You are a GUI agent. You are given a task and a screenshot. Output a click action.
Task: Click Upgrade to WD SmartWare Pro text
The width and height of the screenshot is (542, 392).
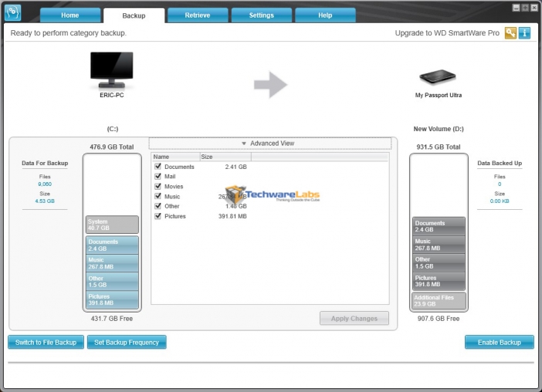pyautogui.click(x=447, y=33)
